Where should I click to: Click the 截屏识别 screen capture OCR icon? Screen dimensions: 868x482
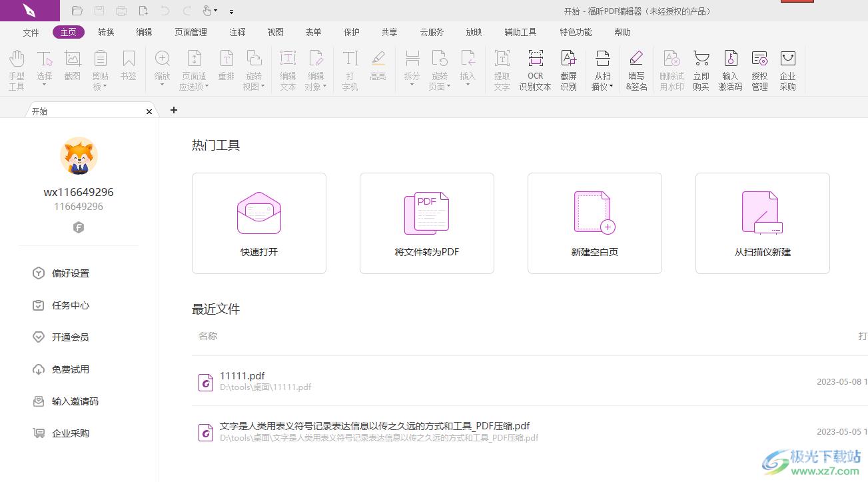[x=569, y=69]
